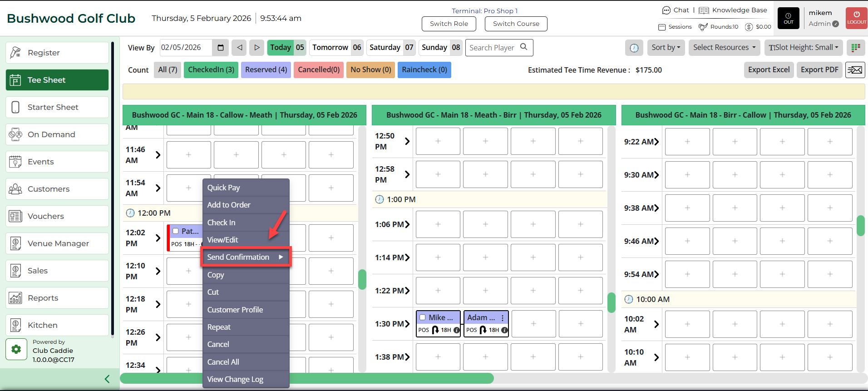
Task: Click the Export Excel button
Action: click(769, 70)
